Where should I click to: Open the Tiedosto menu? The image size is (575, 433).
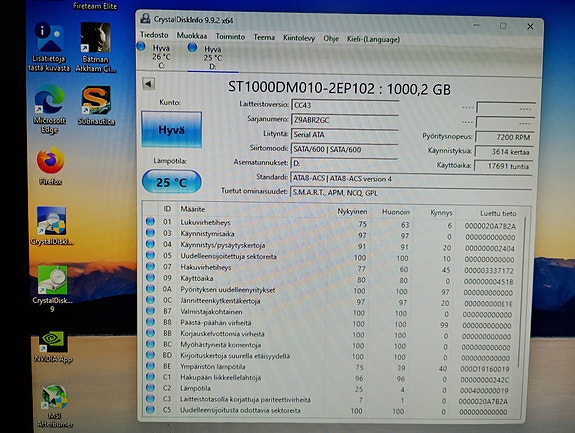click(x=154, y=35)
